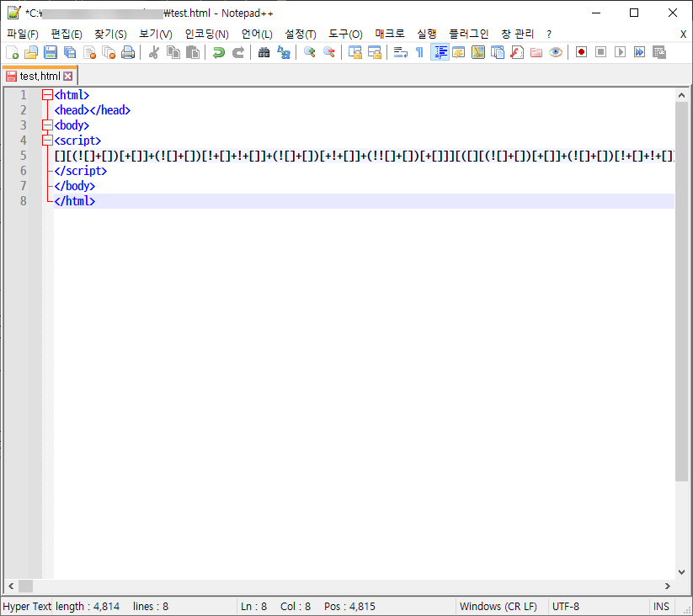Click the Hyper Text language status field
Image resolution: width=693 pixels, height=616 pixels.
click(x=27, y=606)
